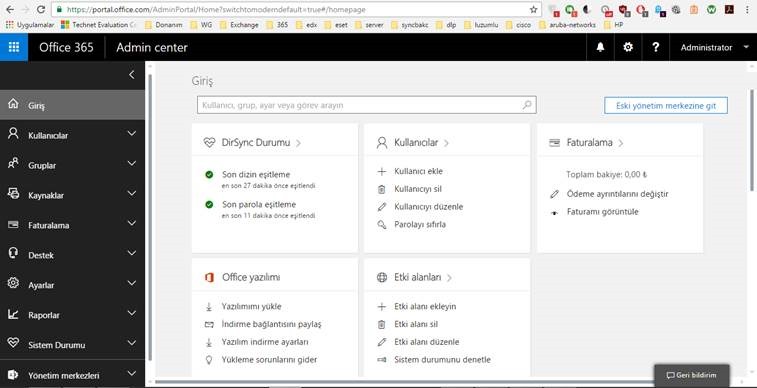Screen dimensions: 757x388
Task: Click the Office 365 brand title
Action: [66, 47]
